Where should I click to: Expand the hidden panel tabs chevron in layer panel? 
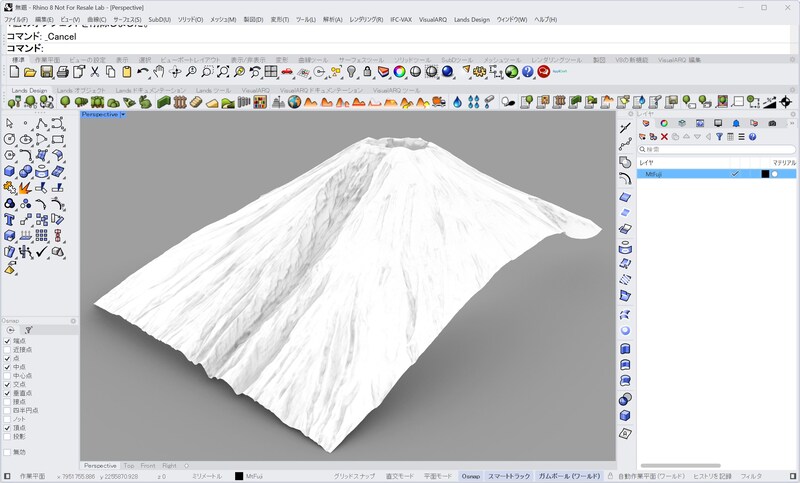pos(792,123)
